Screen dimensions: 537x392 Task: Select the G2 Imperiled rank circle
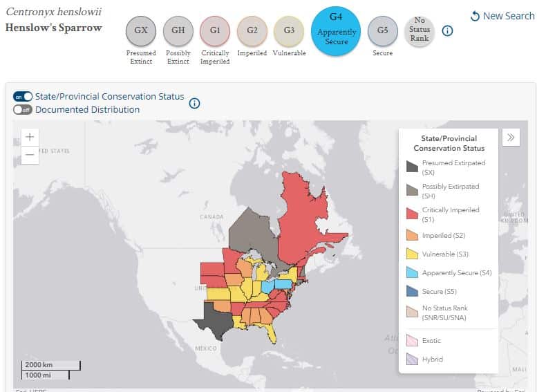pos(252,30)
